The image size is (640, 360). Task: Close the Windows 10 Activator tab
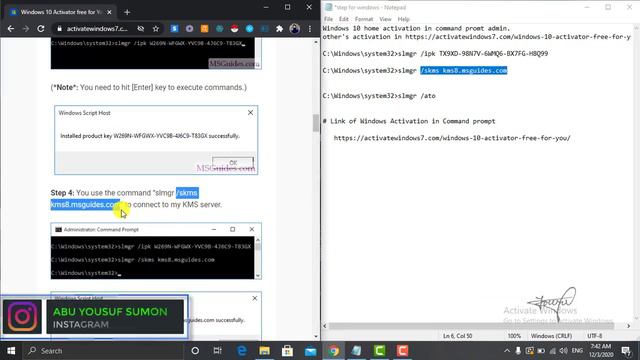click(109, 12)
